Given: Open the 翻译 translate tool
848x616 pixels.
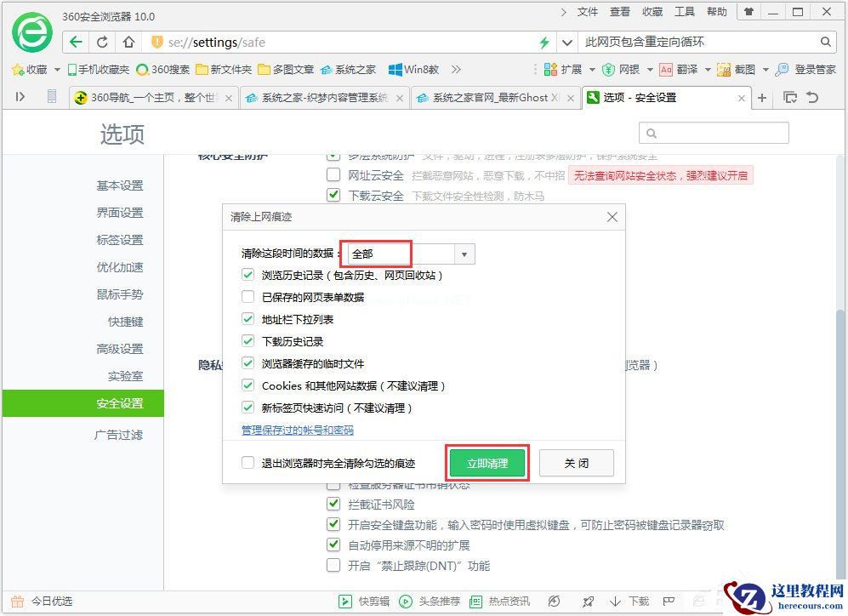Looking at the screenshot, I should point(685,70).
